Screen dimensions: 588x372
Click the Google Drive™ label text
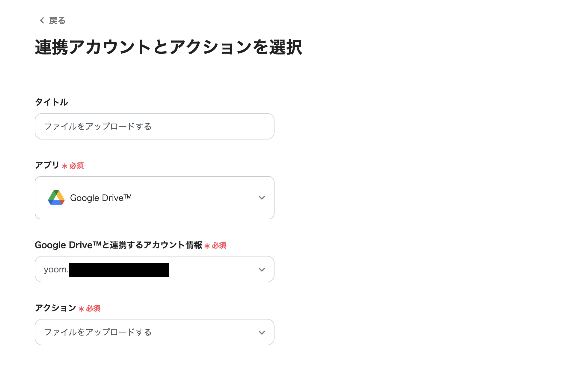point(101,197)
